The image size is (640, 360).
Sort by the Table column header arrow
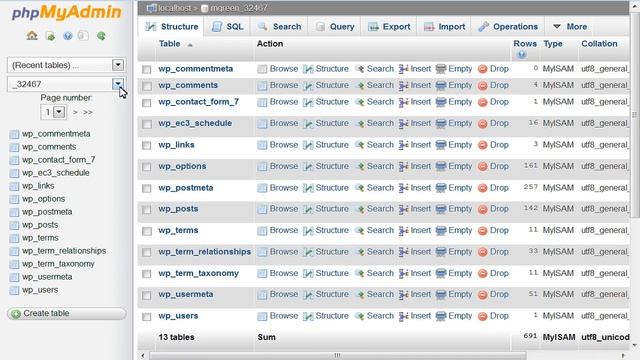[190, 45]
